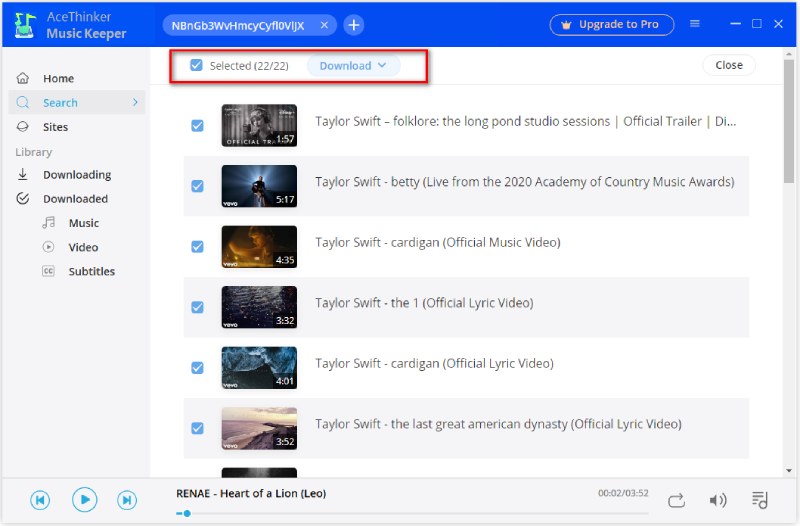
Task: Click the folklore Official Trailer thumbnail
Action: point(259,126)
